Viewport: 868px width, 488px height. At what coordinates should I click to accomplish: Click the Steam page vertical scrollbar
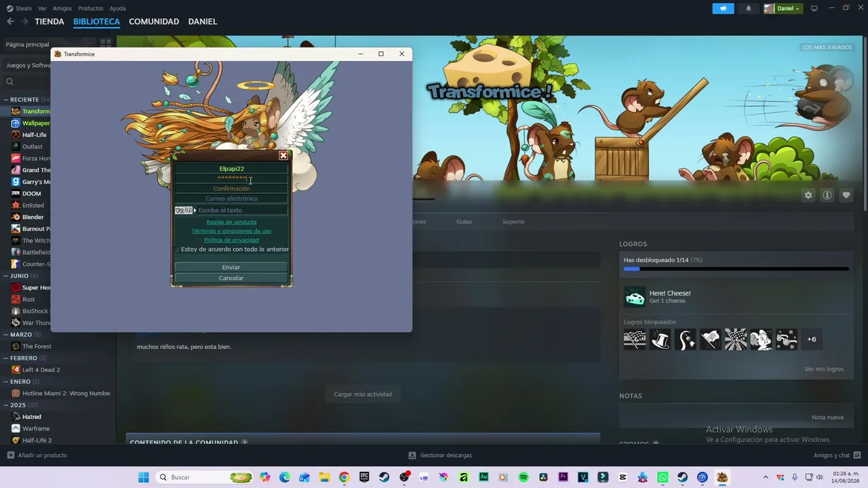[865, 125]
